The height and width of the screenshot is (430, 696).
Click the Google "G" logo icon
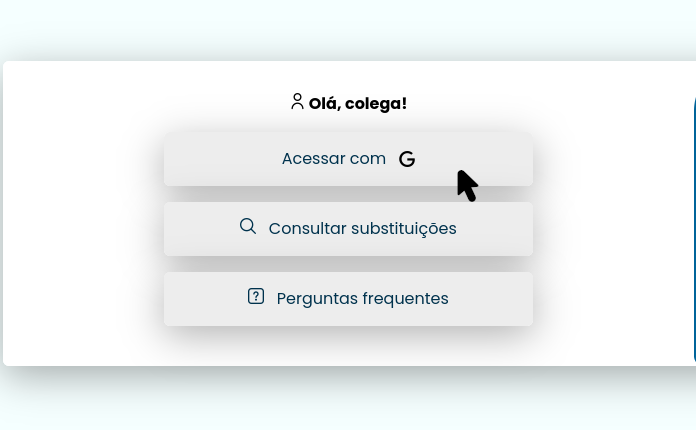point(407,159)
